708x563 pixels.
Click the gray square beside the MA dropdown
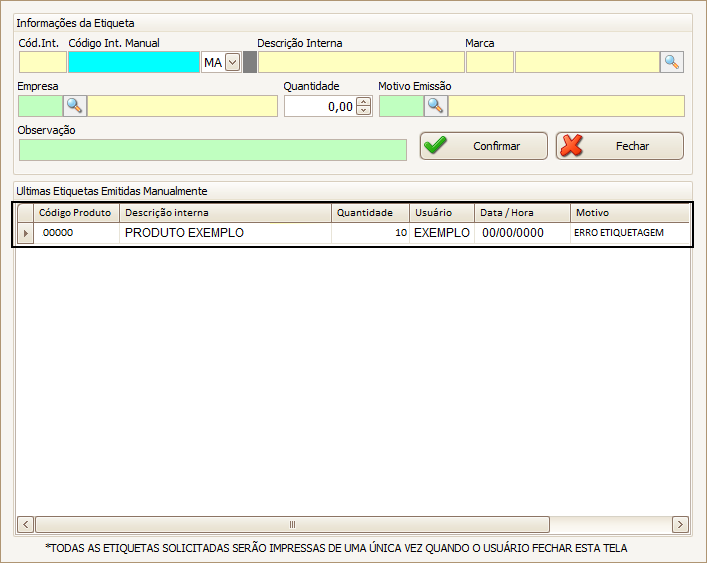250,62
